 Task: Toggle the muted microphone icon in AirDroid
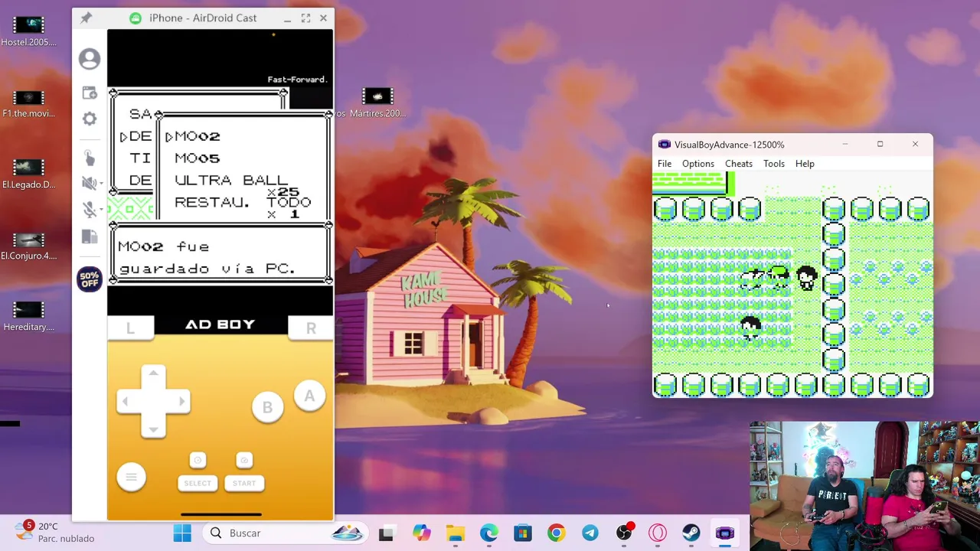pyautogui.click(x=88, y=210)
